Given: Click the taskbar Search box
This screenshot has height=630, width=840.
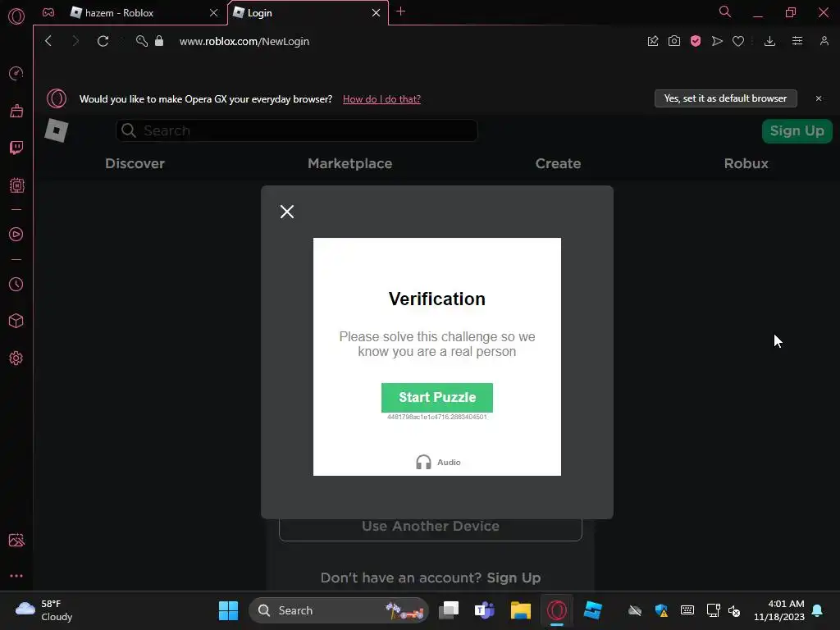Looking at the screenshot, I should [x=339, y=610].
